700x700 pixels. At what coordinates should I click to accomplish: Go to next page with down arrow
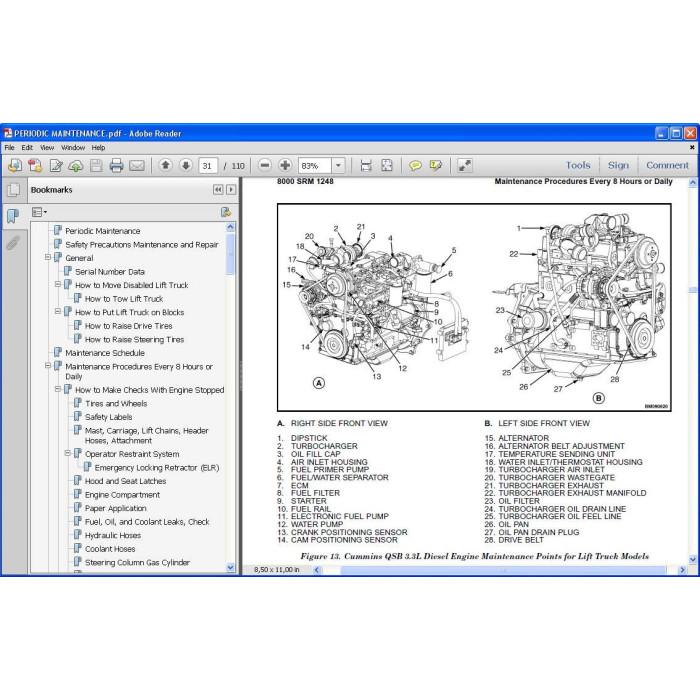pyautogui.click(x=186, y=165)
